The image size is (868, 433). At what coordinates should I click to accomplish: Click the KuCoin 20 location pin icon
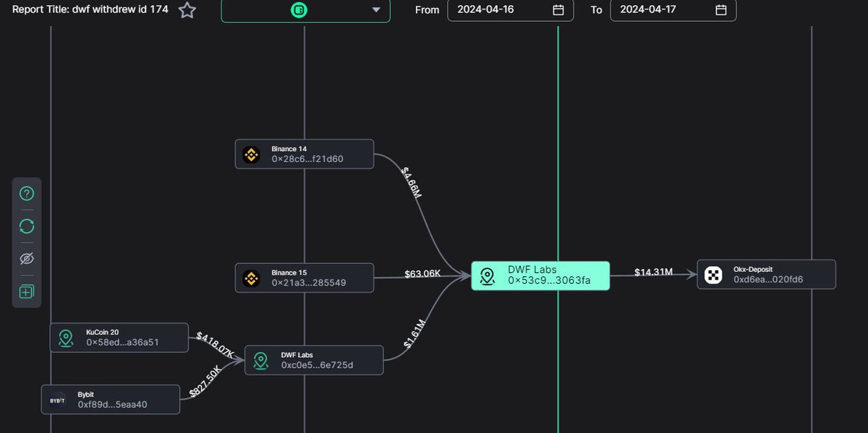(66, 338)
